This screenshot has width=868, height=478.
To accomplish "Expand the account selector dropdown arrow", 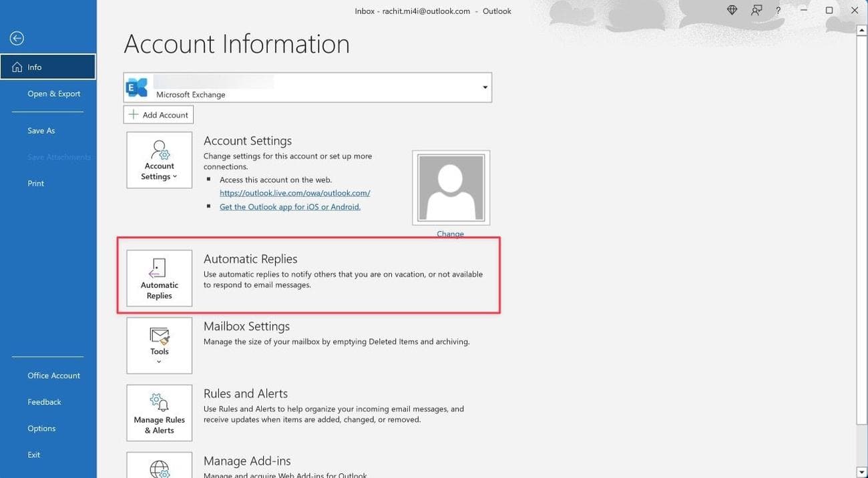I will point(485,87).
